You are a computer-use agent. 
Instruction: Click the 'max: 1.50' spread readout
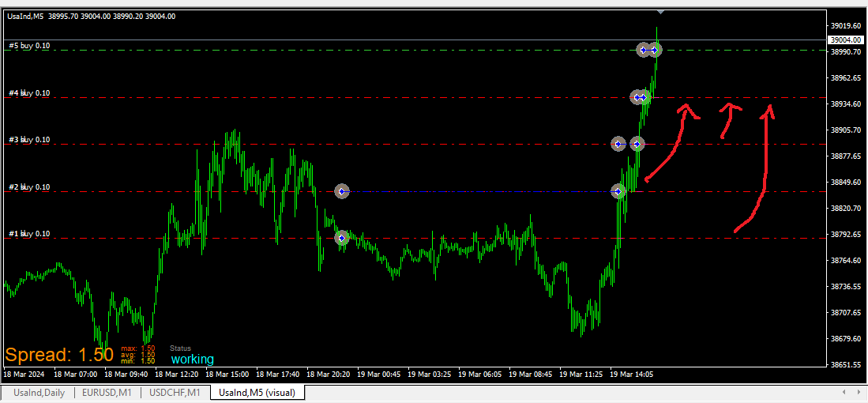138,348
